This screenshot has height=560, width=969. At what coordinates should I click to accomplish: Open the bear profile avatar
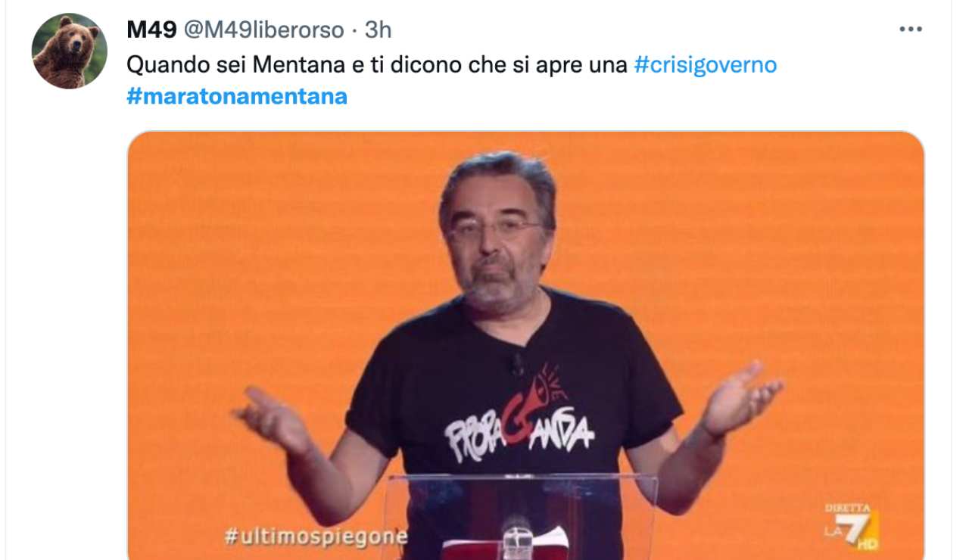tap(69, 51)
